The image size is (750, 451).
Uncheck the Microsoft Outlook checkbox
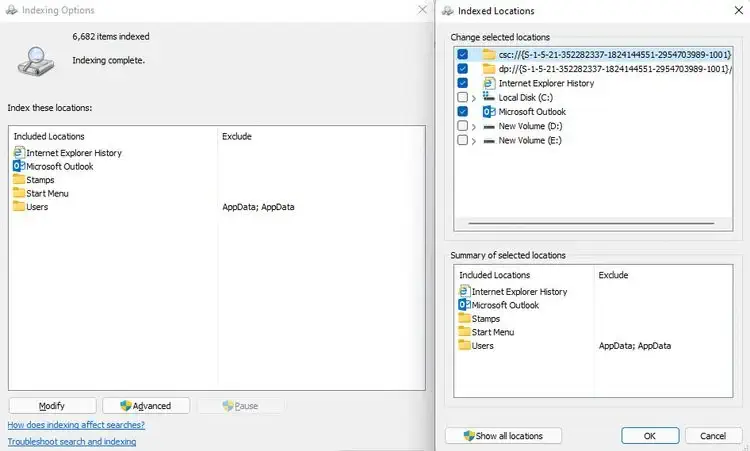click(462, 112)
